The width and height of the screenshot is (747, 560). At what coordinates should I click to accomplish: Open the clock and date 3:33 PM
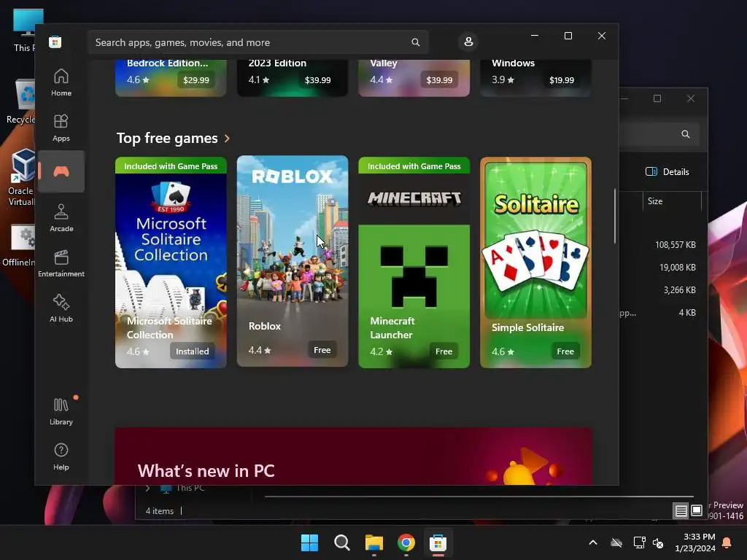(695, 542)
